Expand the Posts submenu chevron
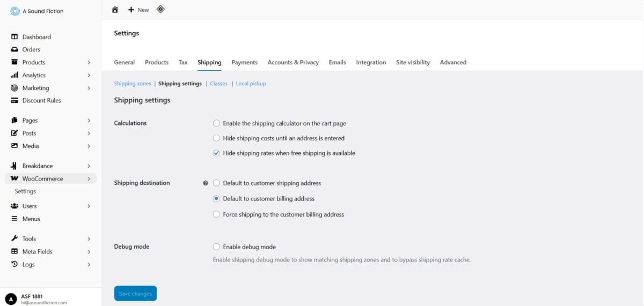Screen dimensions: 644x306 [x=89, y=133]
